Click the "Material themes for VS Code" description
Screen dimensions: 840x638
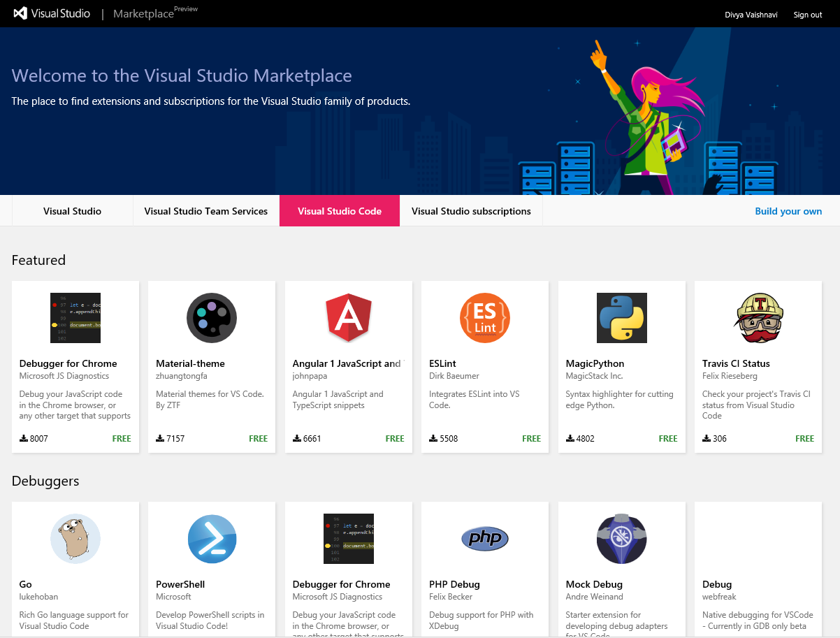point(209,400)
